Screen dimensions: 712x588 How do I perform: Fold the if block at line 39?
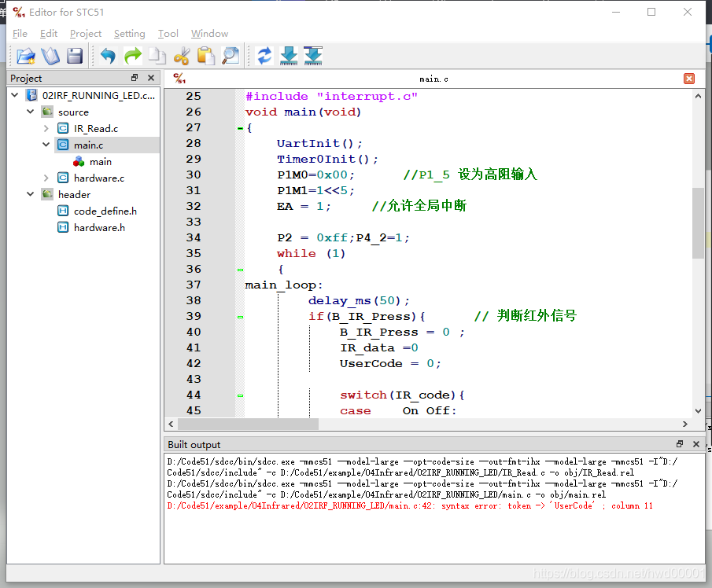tap(240, 317)
